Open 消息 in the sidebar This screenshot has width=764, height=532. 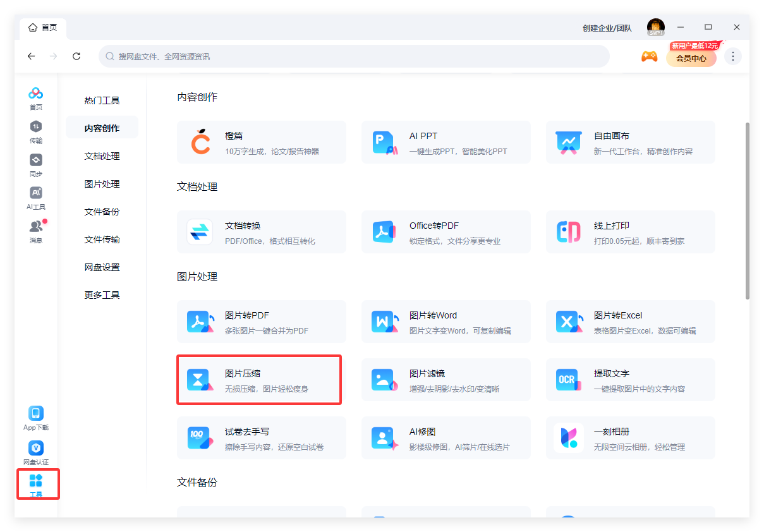pos(36,231)
